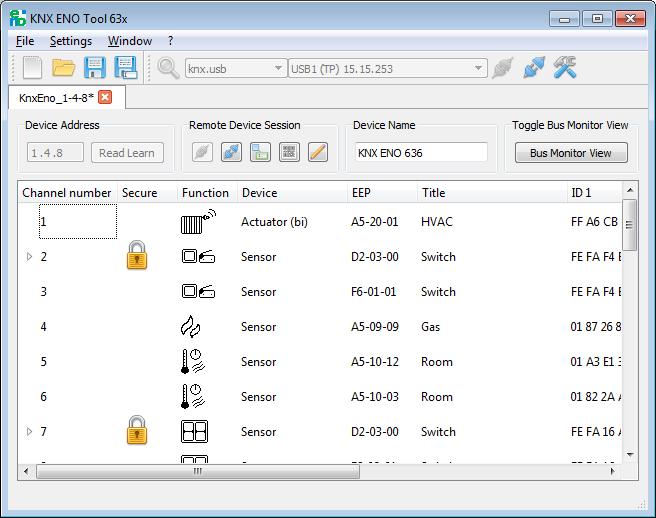The width and height of the screenshot is (656, 518).
Task: Click the Device column header
Action: click(292, 193)
